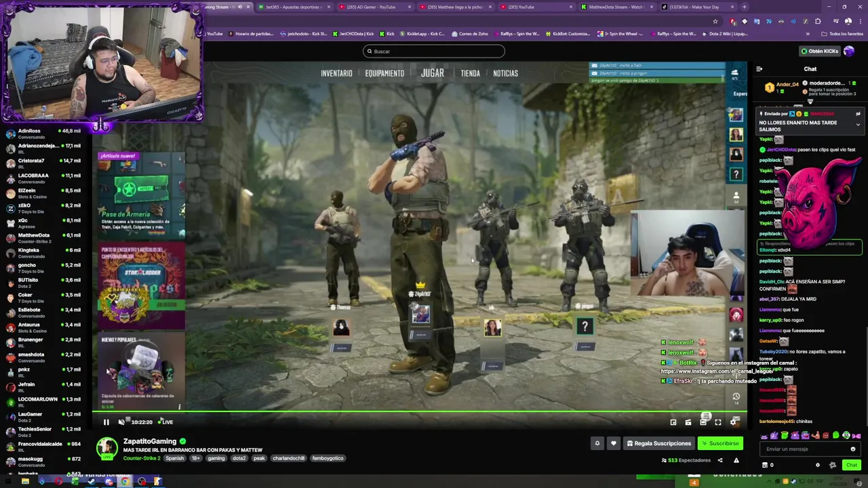Switch to bet365 browser tab
The width and height of the screenshot is (868, 488).
pyautogui.click(x=294, y=7)
